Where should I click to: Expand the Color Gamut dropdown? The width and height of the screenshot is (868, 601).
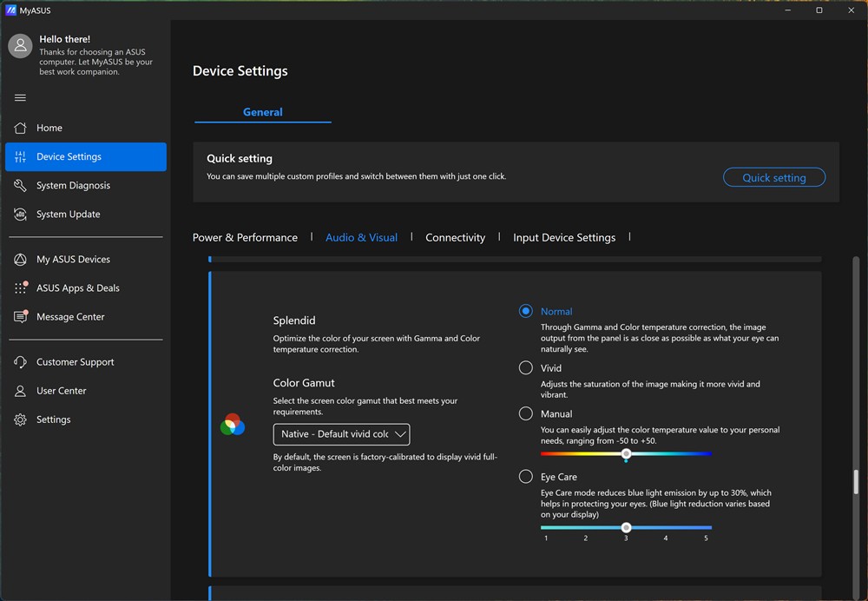[x=341, y=434]
